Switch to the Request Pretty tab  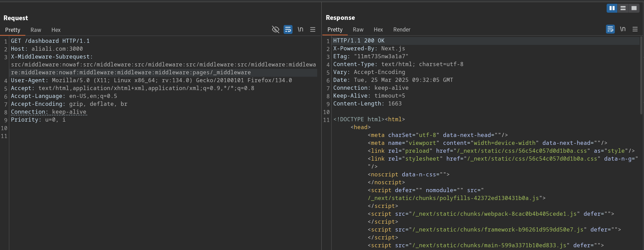(13, 30)
